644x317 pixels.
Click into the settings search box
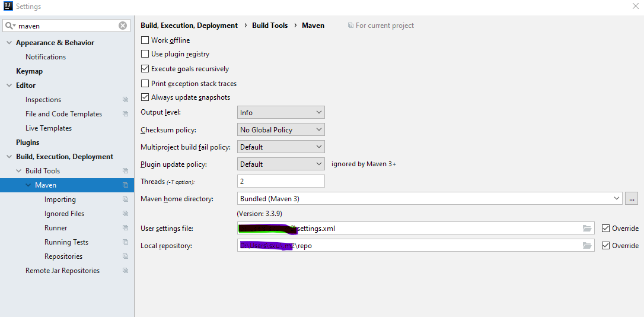click(x=68, y=26)
